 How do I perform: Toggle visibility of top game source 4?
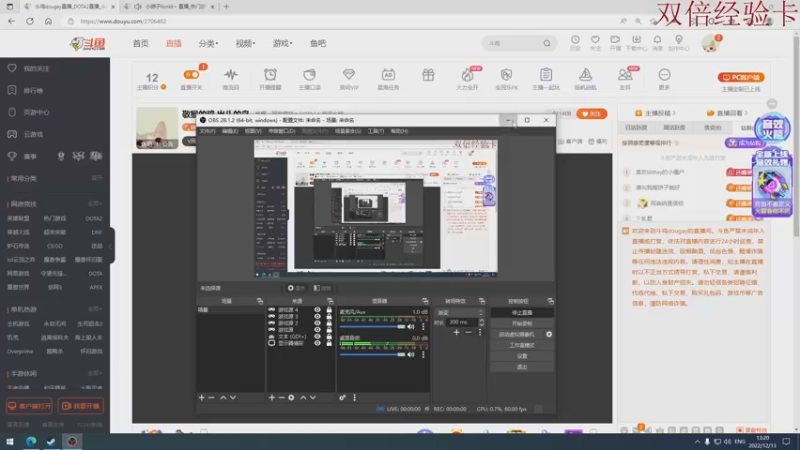tap(317, 310)
